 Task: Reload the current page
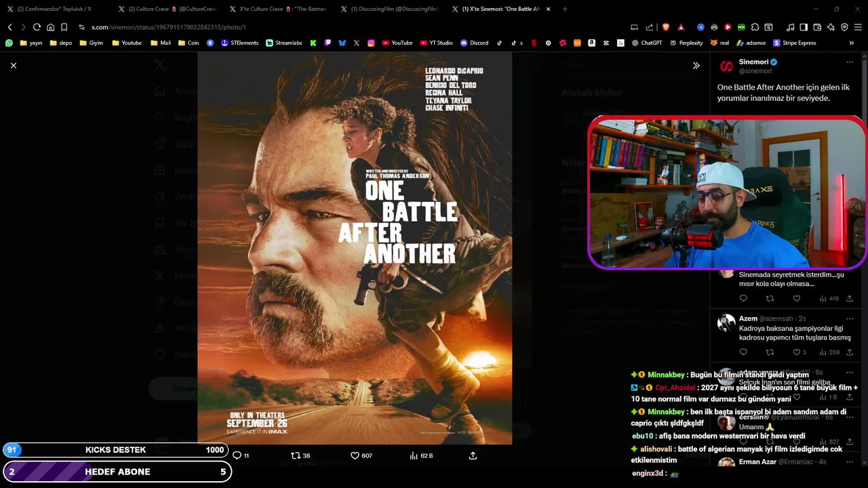37,27
